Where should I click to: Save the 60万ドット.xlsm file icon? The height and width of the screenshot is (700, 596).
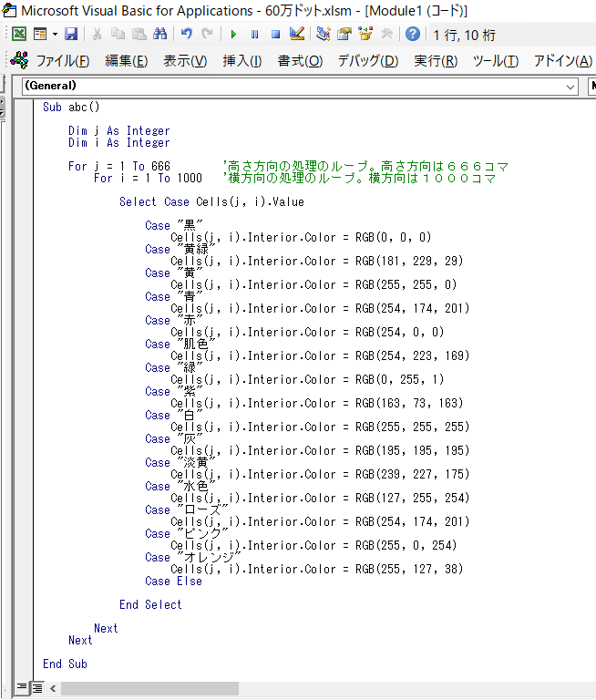(71, 34)
